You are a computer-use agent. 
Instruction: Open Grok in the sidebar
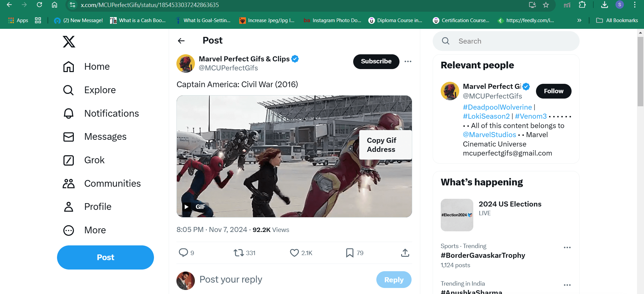84,160
